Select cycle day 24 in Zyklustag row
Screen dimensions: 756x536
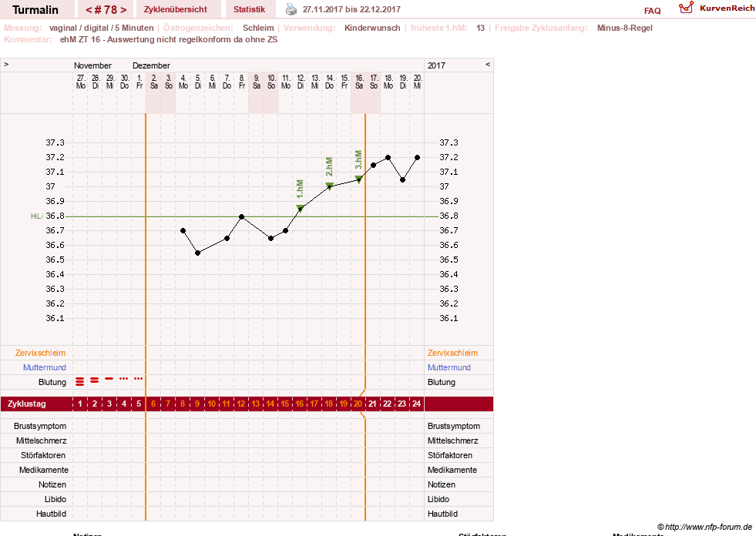tap(417, 404)
